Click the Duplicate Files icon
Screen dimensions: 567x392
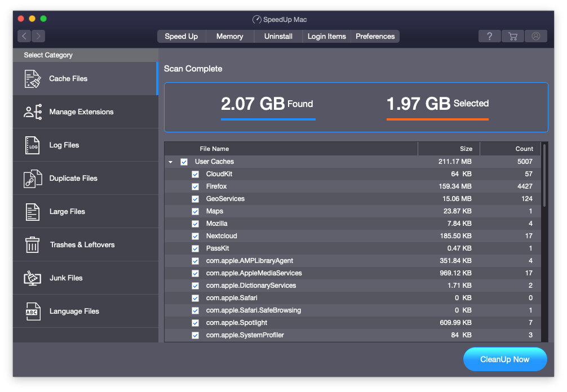pyautogui.click(x=33, y=179)
